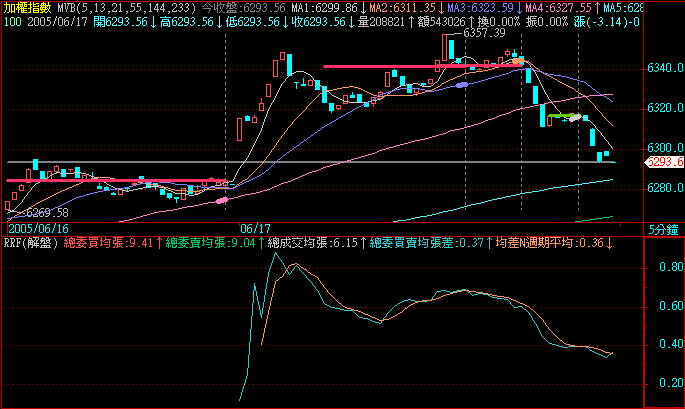685x409 pixels.
Task: Click the 總委賣均張:9.04 value
Action: coord(211,243)
